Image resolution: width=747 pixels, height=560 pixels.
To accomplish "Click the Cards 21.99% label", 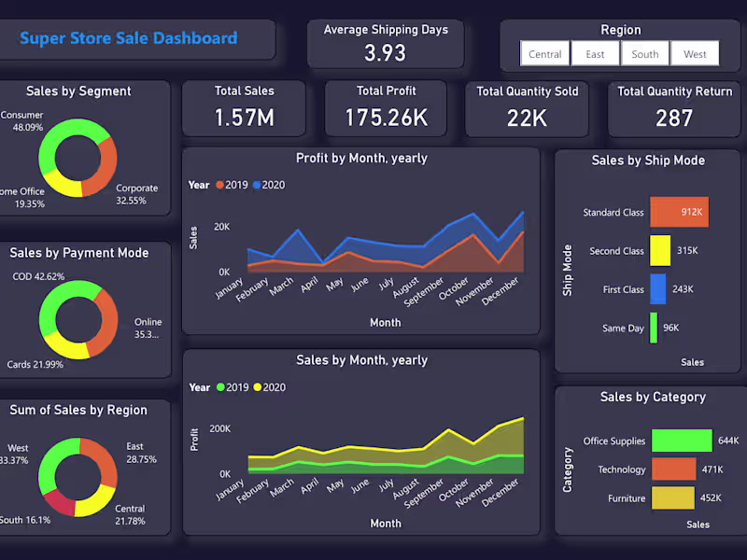I will [35, 364].
